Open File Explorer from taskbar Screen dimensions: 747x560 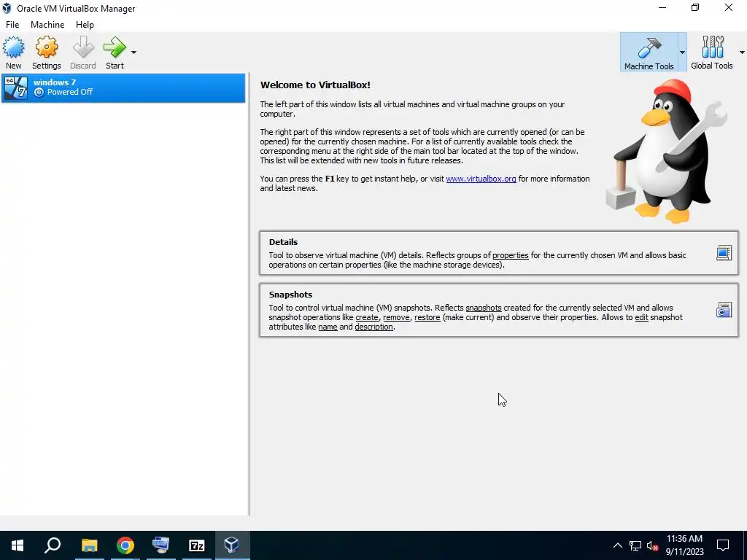[x=89, y=545]
